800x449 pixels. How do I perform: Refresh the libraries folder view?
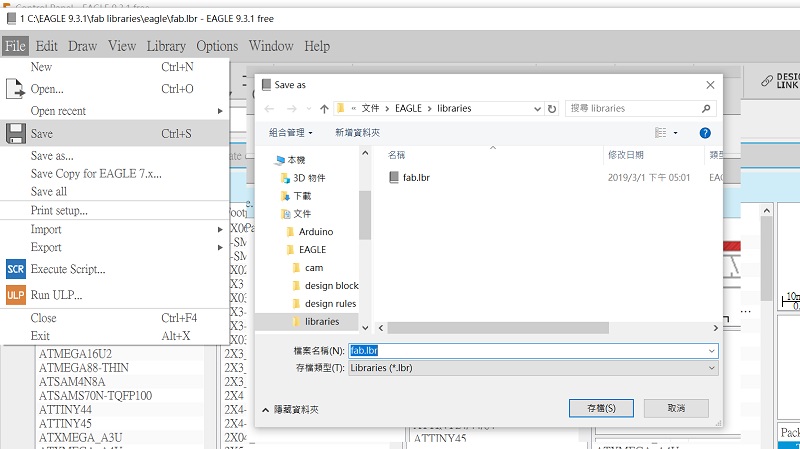point(552,109)
